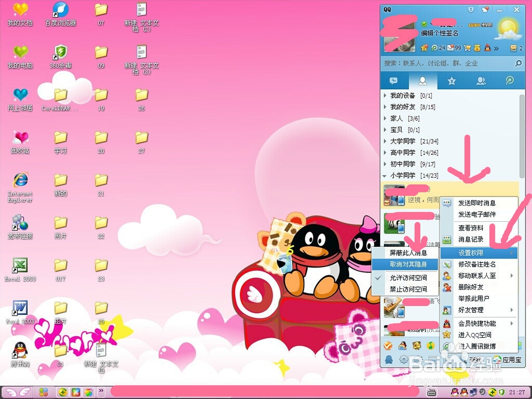Select 取消对其隐身 in submenu

coord(405,264)
